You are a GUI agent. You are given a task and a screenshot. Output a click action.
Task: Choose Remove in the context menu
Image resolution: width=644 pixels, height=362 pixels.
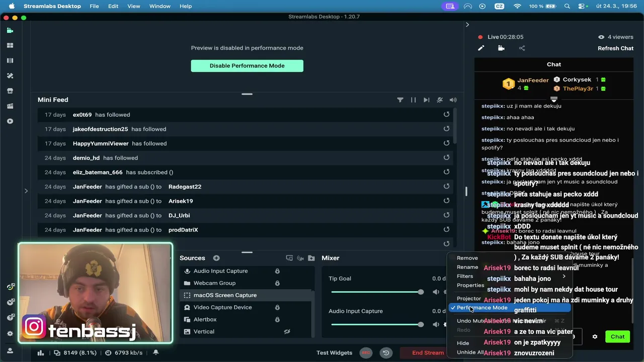click(467, 258)
